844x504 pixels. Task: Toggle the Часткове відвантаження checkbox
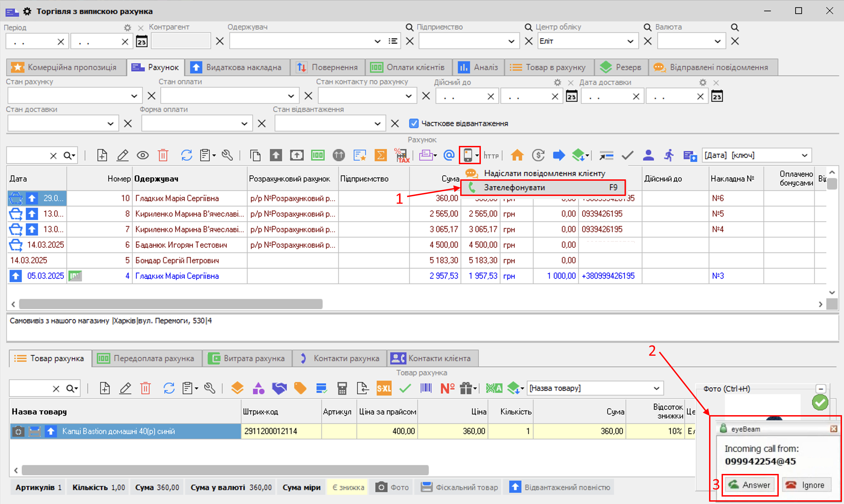[413, 124]
